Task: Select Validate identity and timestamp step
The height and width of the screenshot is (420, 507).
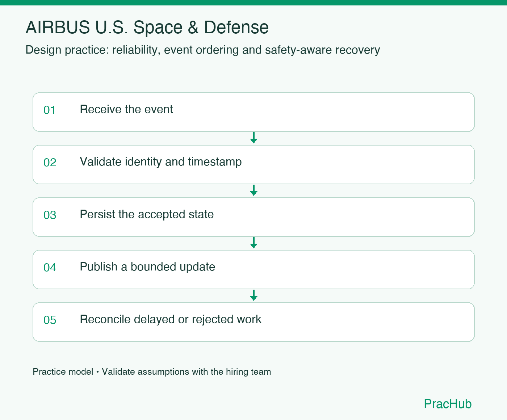Action: pyautogui.click(x=253, y=164)
